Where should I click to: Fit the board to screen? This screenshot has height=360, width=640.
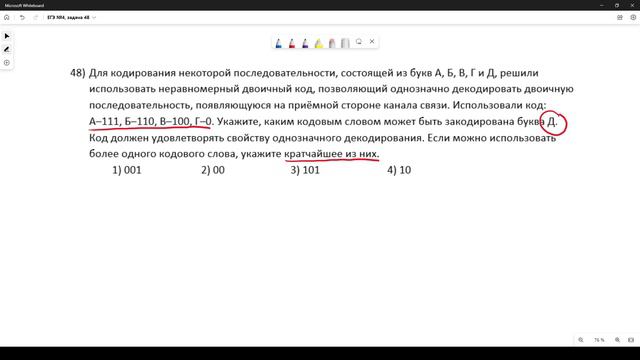tap(631, 340)
